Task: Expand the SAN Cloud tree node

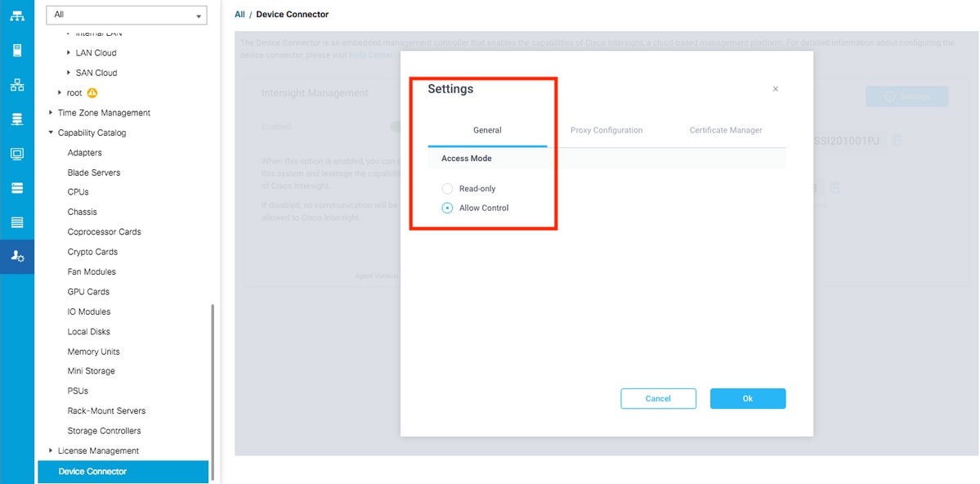Action: coord(69,73)
